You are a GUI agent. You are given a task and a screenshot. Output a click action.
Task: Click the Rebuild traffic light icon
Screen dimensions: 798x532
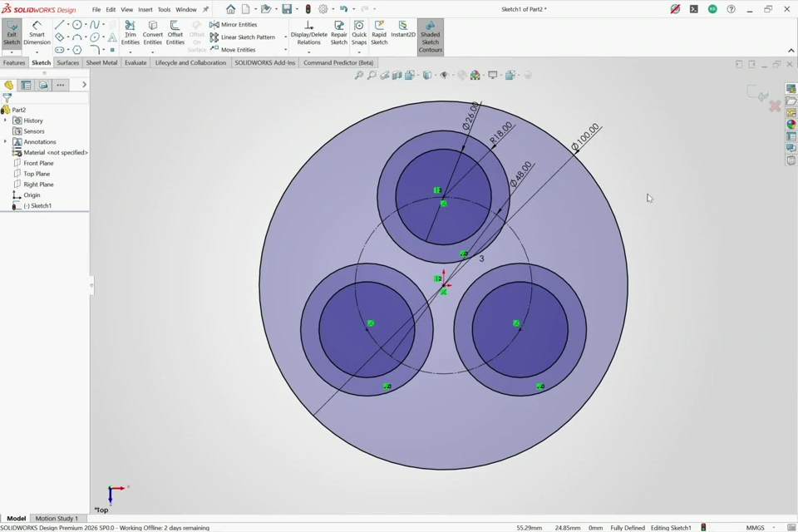point(308,9)
